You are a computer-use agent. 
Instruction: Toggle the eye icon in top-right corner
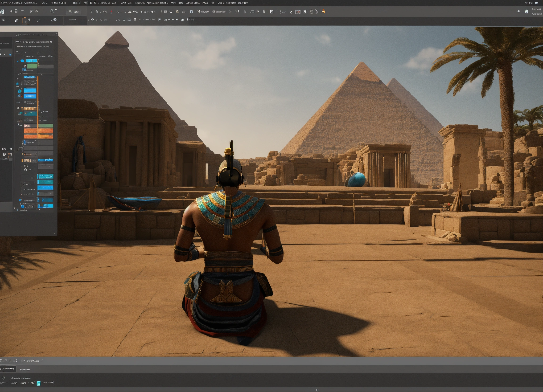(537, 3)
